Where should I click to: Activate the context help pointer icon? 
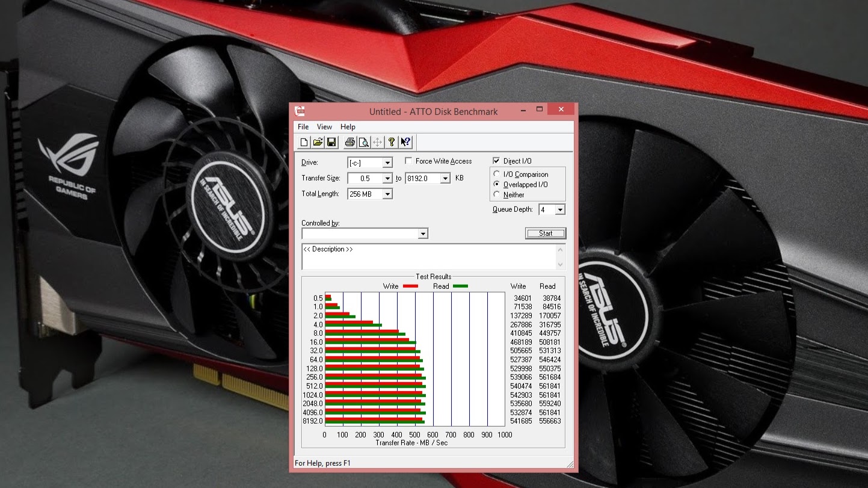pos(405,143)
